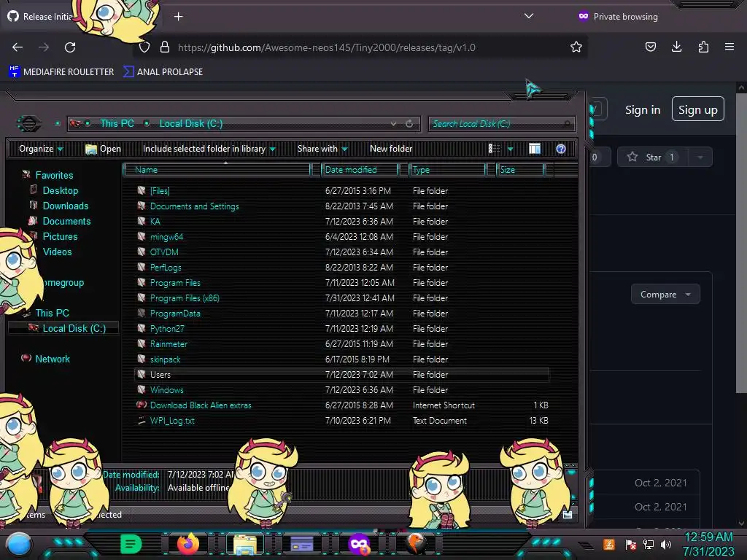Open Include selected folder in library menu
The width and height of the screenshot is (747, 560).
pyautogui.click(x=209, y=149)
